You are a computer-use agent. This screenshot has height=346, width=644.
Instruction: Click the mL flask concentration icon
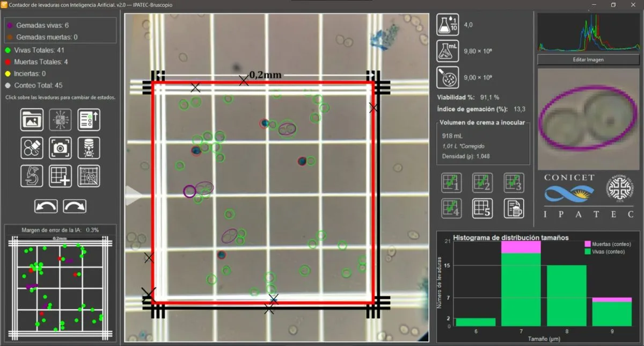point(447,51)
